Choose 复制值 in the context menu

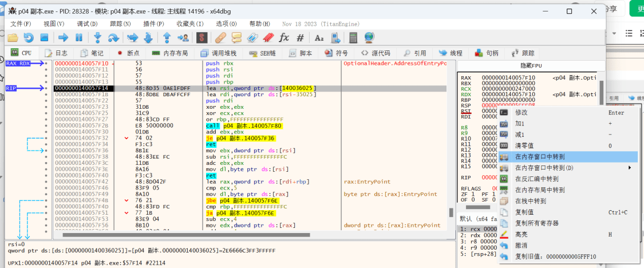click(x=568, y=212)
